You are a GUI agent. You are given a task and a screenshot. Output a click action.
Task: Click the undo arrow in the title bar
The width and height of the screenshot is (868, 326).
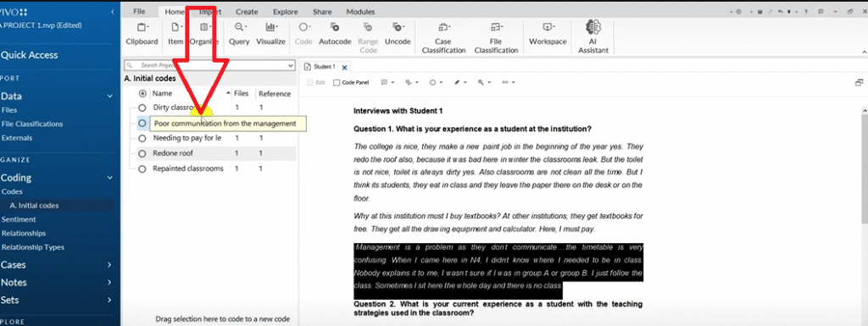780,11
